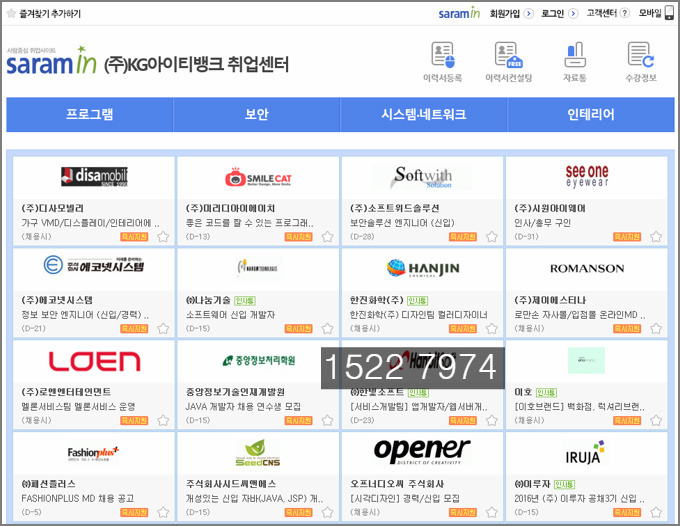Select the 시스템·네트워크 category tab
The image size is (680, 526).
(x=424, y=114)
